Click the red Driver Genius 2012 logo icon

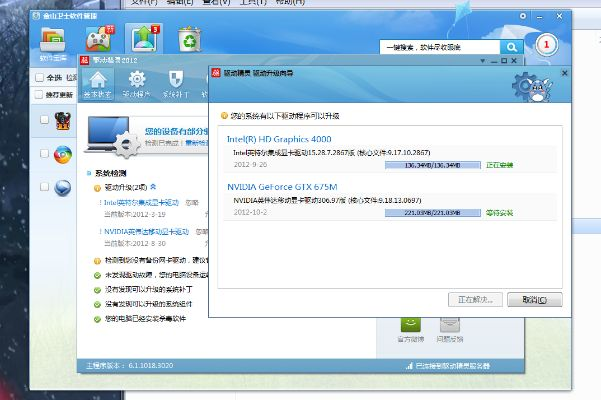pyautogui.click(x=84, y=60)
